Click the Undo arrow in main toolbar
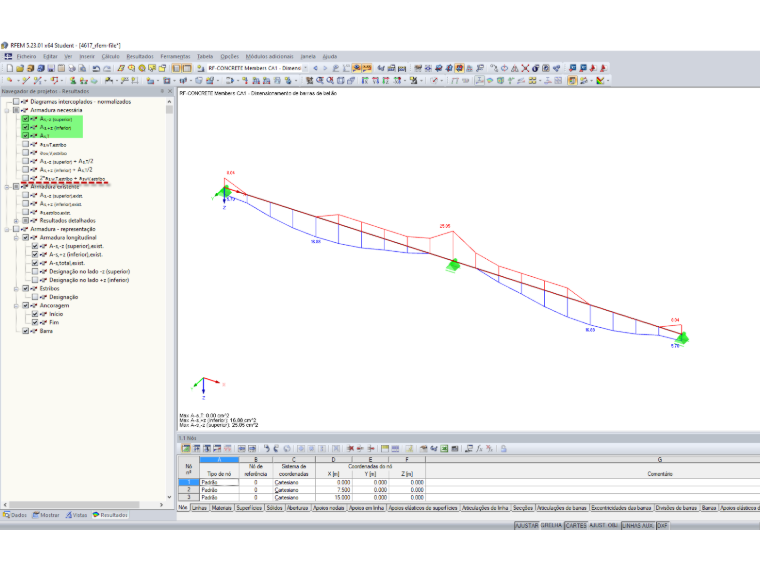 [x=96, y=68]
